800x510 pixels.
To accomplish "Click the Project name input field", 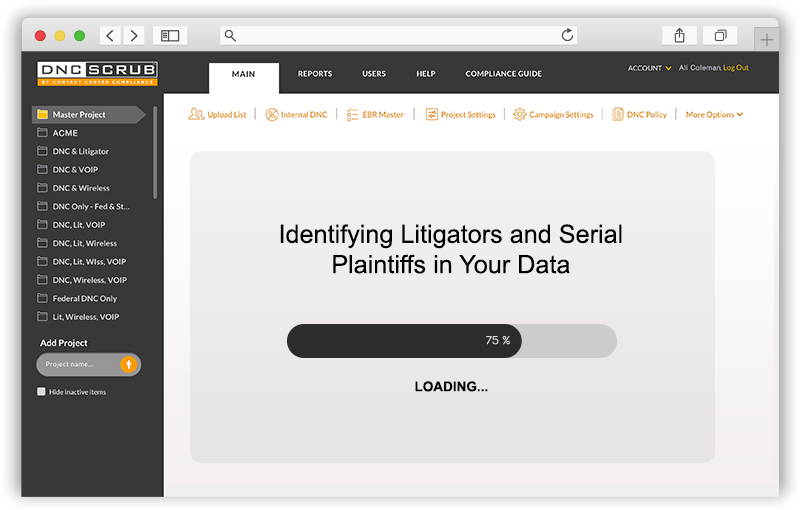I will point(78,364).
